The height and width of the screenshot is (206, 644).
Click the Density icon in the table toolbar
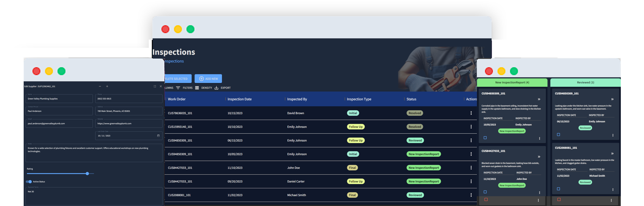coord(197,88)
